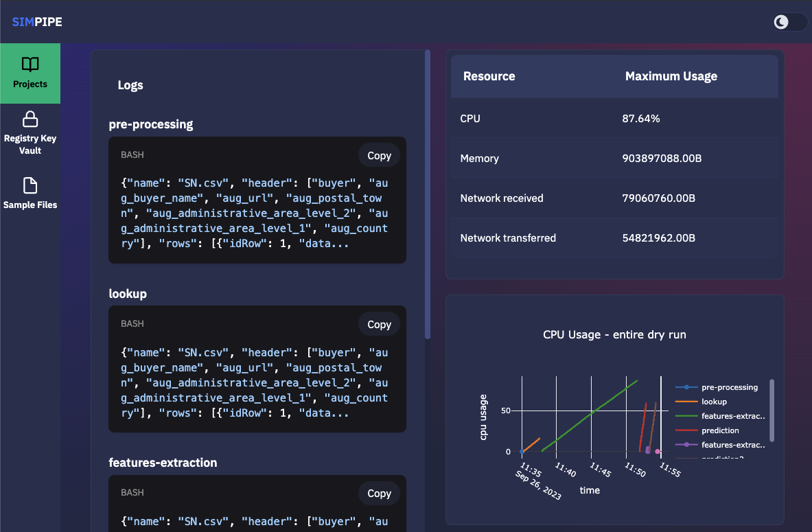Select the Memory row label
The width and height of the screenshot is (812, 532).
click(480, 159)
